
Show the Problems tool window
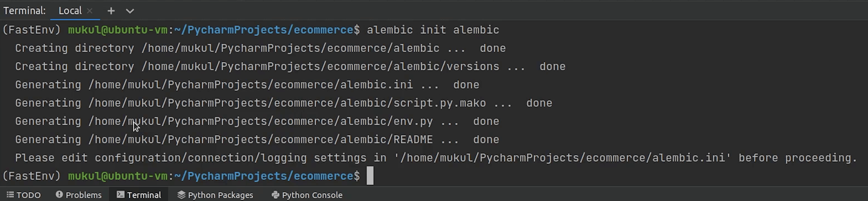pyautogui.click(x=79, y=195)
